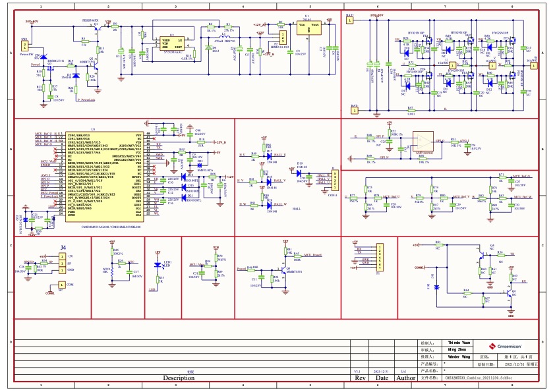
Task: Select the Rev column header cell
Action: (x=360, y=378)
